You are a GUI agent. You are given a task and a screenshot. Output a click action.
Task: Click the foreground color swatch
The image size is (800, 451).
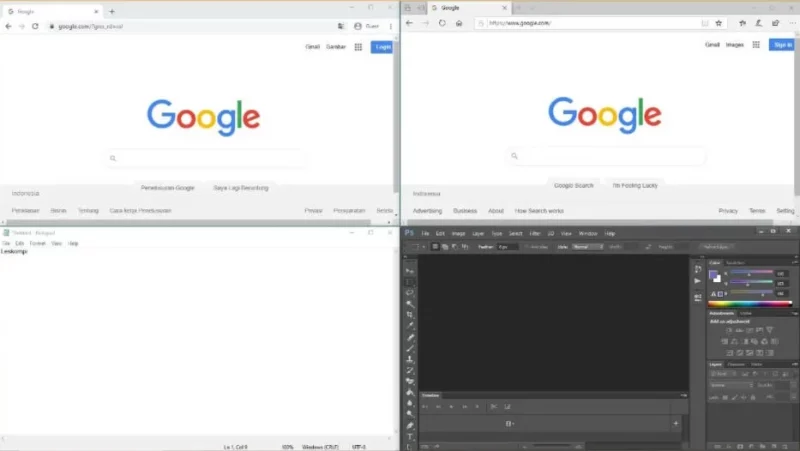click(x=713, y=275)
